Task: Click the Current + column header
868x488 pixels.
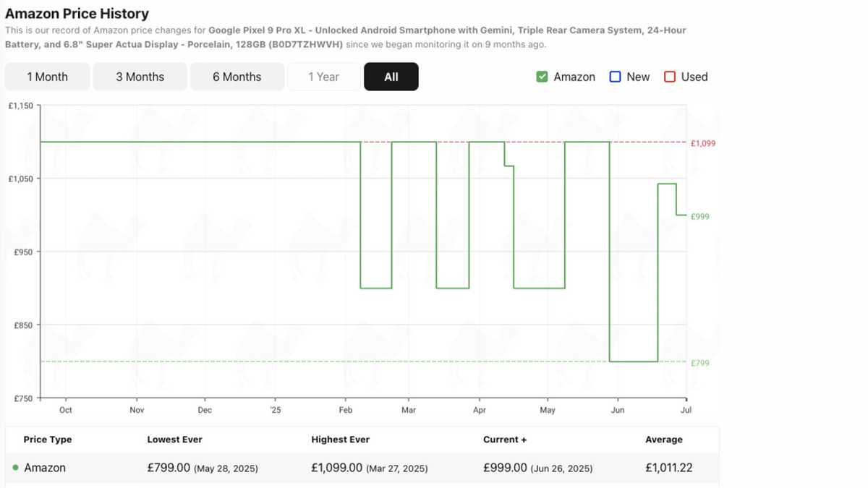Action: [x=505, y=440]
